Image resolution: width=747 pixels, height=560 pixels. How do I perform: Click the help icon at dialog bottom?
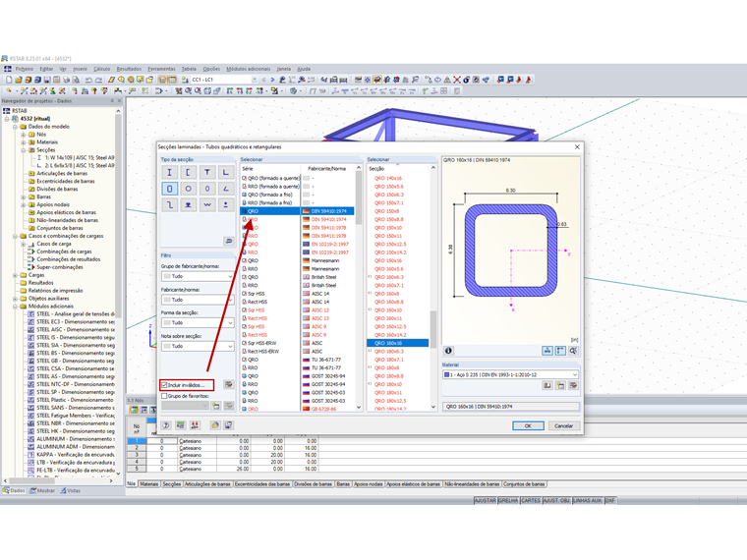coord(166,425)
